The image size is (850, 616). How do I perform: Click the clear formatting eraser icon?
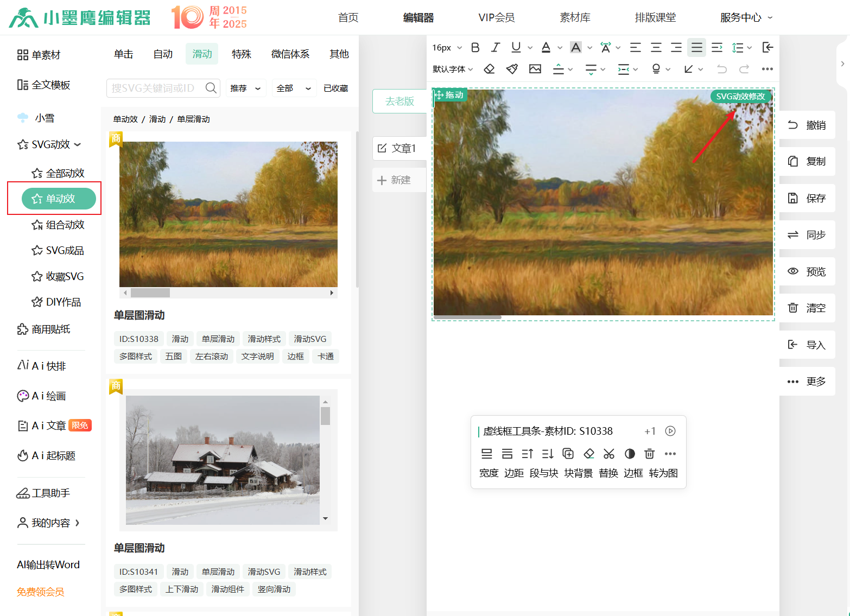[x=489, y=69]
